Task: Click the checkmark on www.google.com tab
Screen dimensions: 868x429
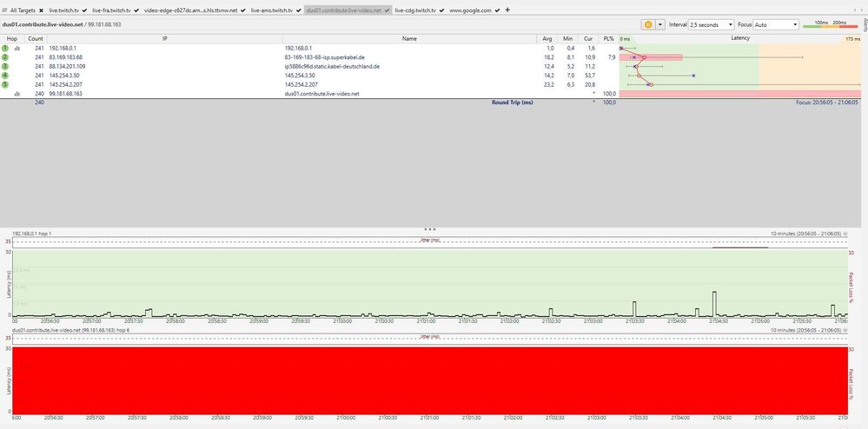Action: tap(498, 10)
